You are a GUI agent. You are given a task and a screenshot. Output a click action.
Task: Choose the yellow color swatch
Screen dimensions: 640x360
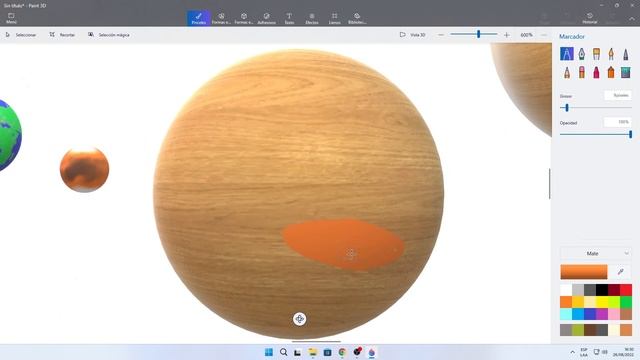[602, 302]
